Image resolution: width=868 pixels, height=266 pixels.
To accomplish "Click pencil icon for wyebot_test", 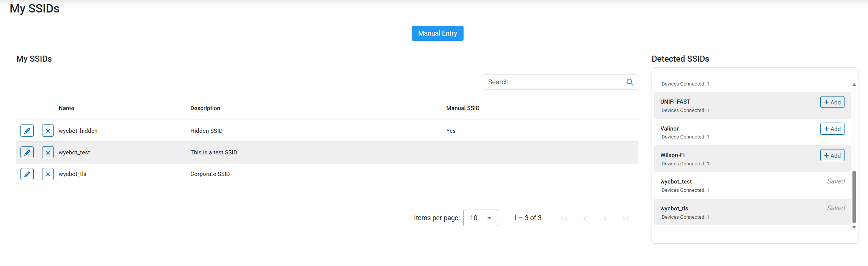I will (27, 152).
